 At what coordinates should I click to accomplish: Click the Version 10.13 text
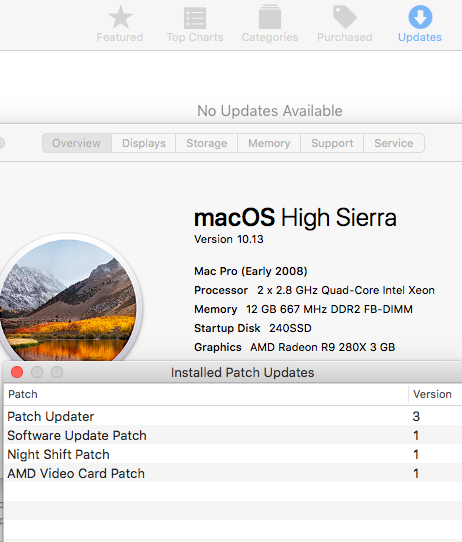point(229,239)
